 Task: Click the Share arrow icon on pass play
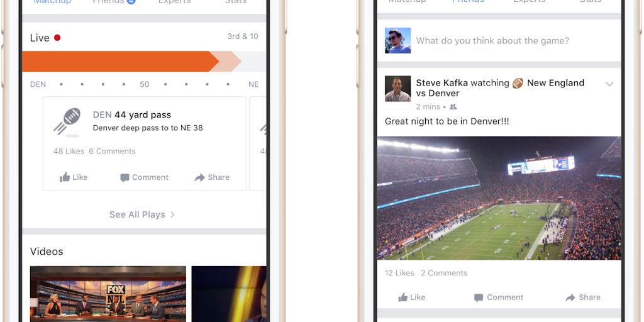pos(199,177)
